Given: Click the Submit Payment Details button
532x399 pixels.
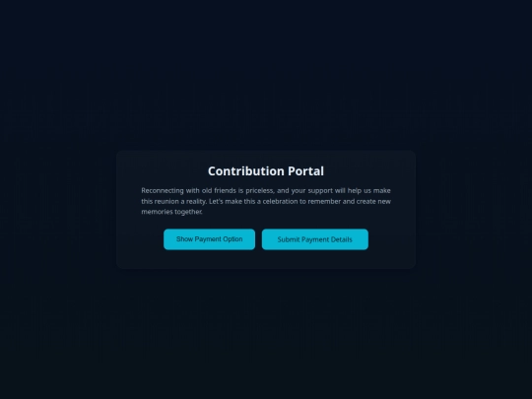Looking at the screenshot, I should click(315, 239).
